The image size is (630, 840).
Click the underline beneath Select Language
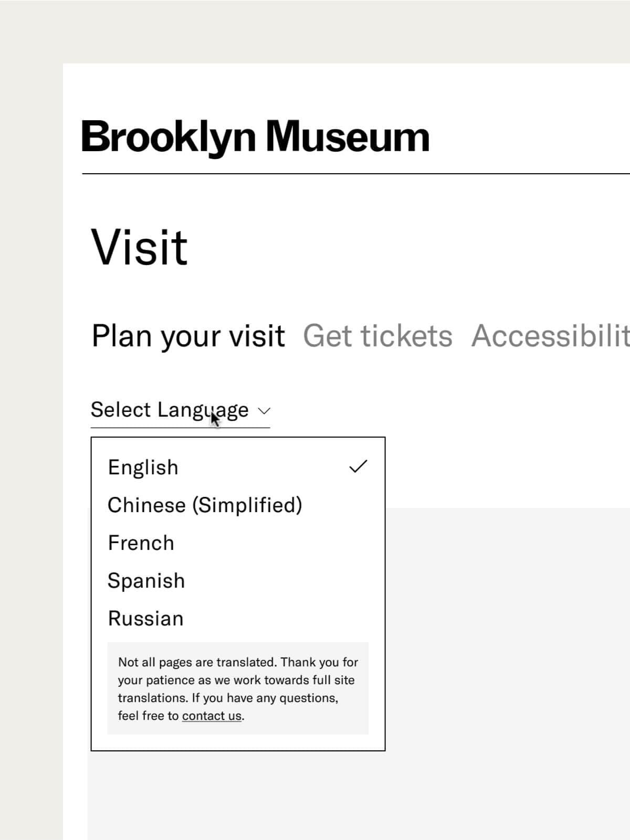point(180,428)
